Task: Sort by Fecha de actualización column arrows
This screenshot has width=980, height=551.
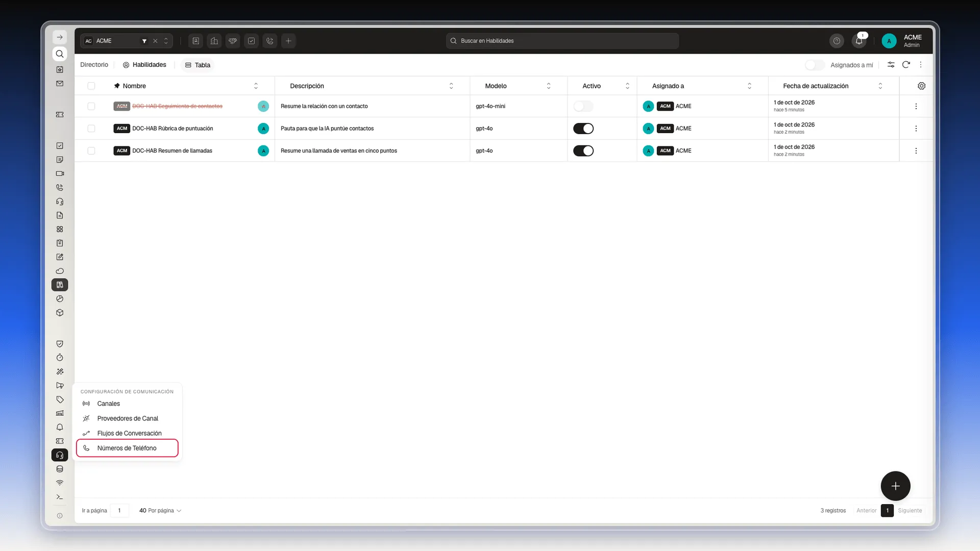Action: pos(880,86)
